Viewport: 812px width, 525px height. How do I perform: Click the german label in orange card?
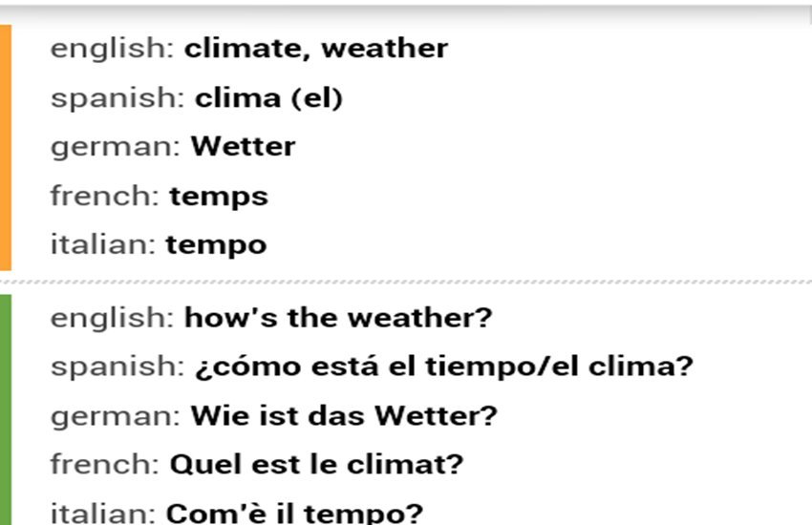(116, 147)
